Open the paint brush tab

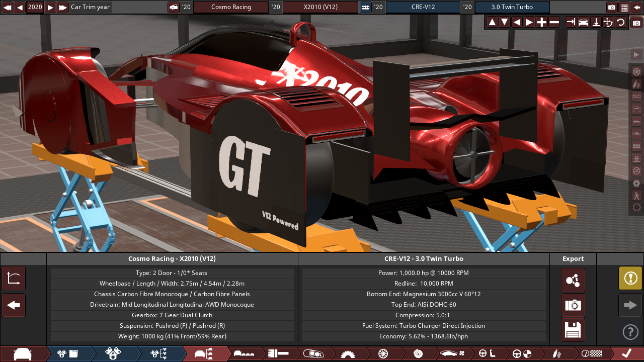(278, 353)
